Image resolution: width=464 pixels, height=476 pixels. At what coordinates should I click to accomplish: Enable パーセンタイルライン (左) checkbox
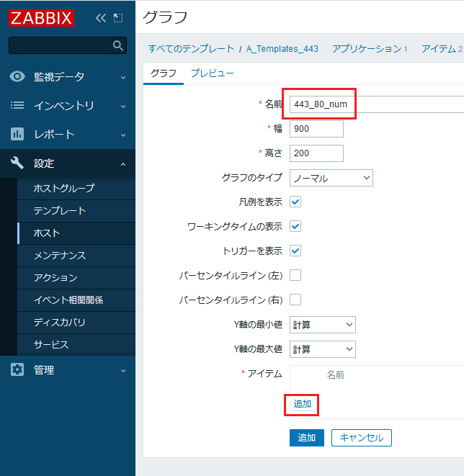(295, 275)
